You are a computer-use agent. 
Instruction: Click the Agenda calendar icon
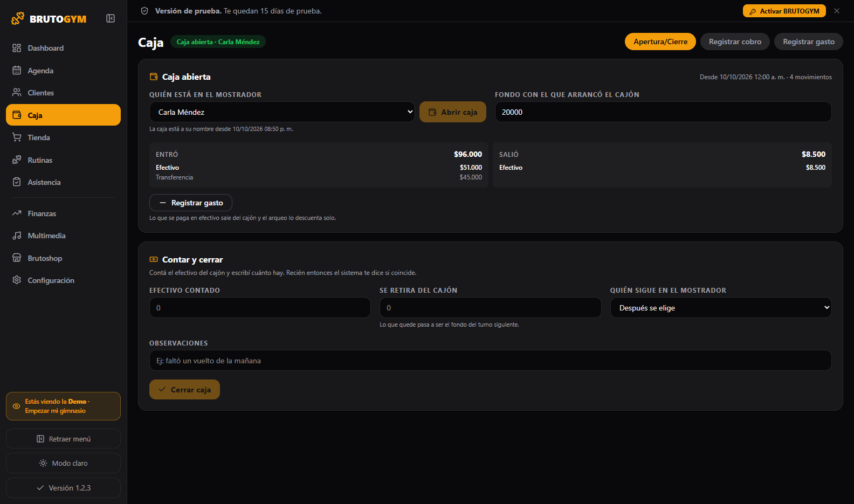pos(17,71)
